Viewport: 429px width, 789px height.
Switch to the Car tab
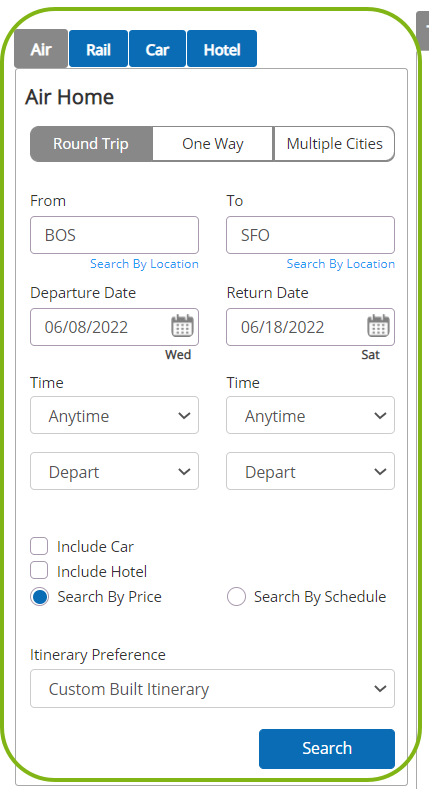[157, 49]
